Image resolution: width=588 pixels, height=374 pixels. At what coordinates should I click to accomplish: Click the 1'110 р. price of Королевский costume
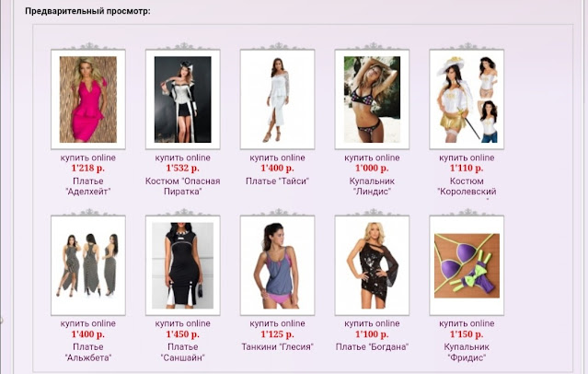[x=467, y=169]
